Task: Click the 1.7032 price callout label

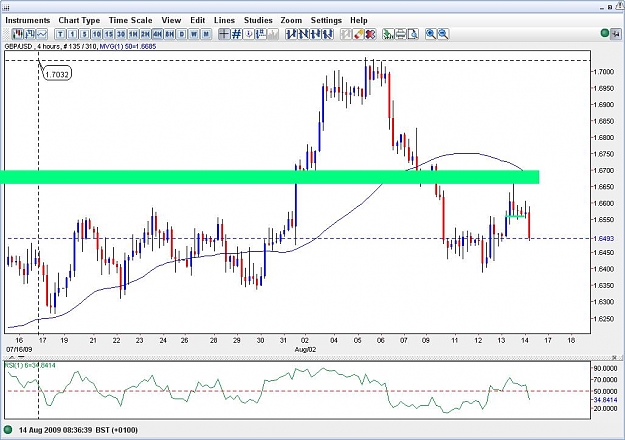Action: (x=57, y=74)
